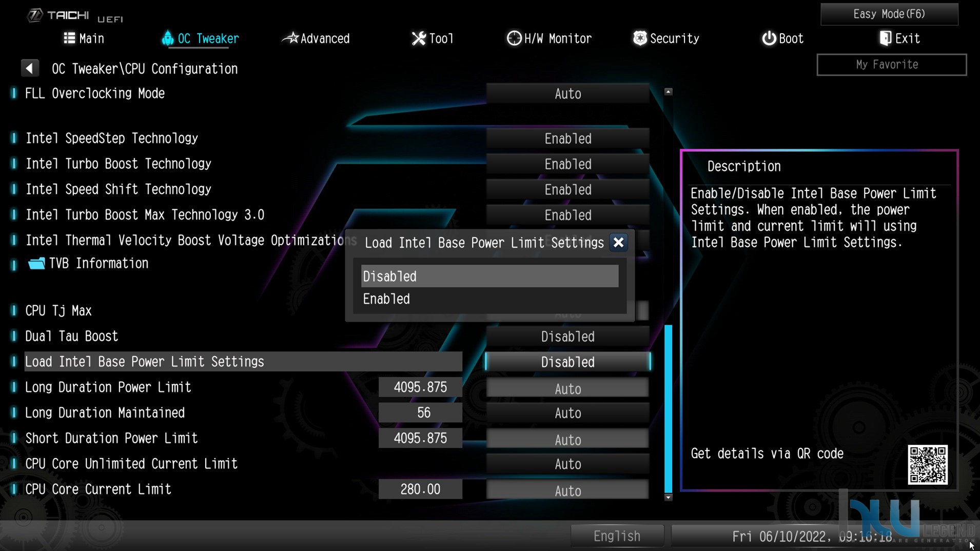Switch to the Tool tab
The image size is (980, 551).
(x=433, y=38)
